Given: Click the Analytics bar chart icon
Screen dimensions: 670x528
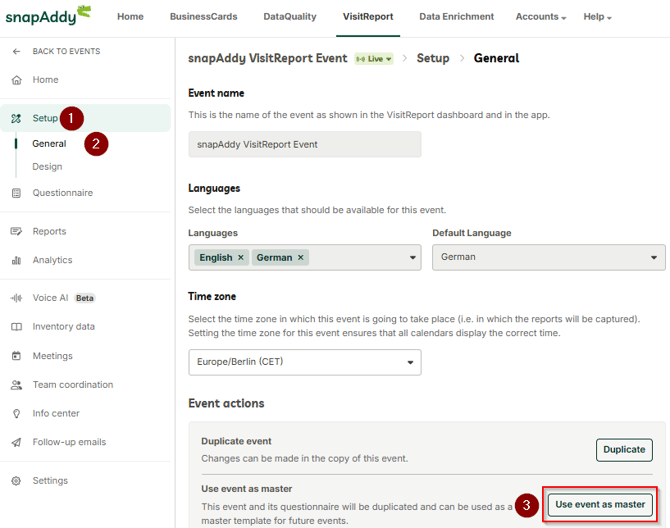Looking at the screenshot, I should [x=16, y=260].
